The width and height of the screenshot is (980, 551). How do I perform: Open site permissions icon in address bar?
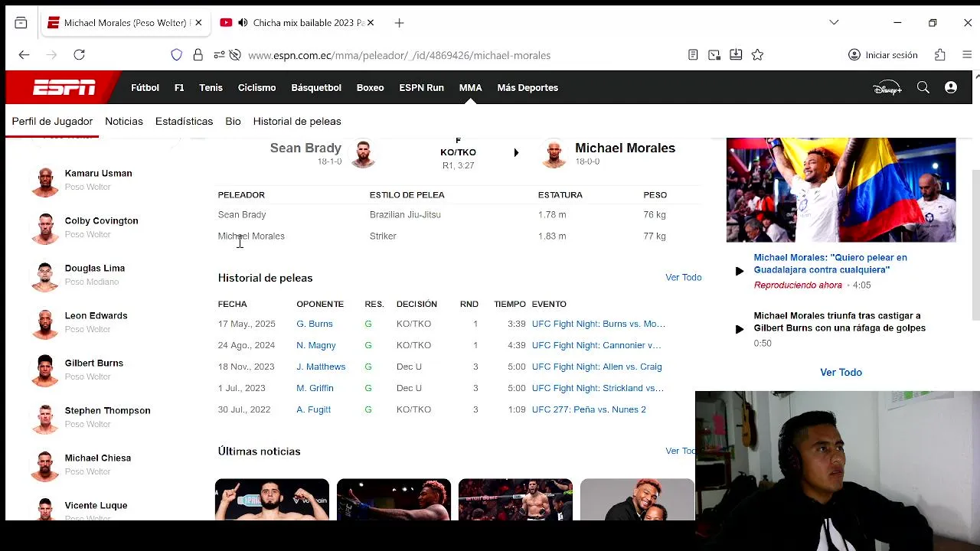(219, 55)
